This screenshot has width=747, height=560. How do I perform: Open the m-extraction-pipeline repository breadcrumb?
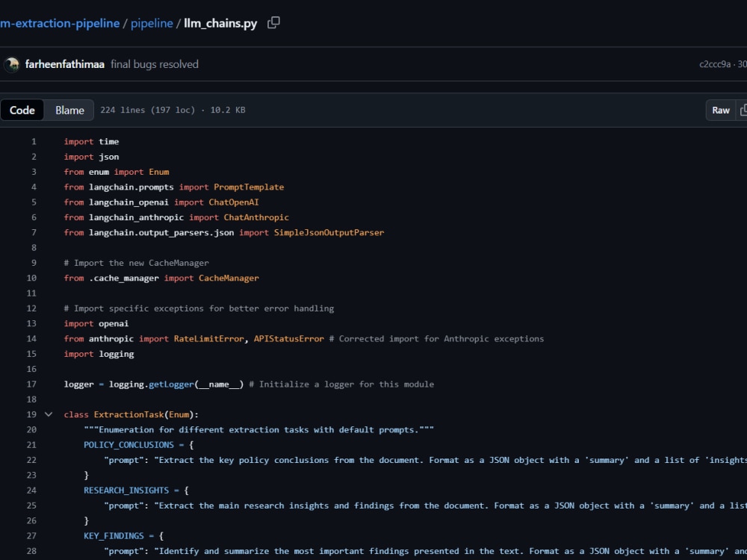(x=60, y=23)
